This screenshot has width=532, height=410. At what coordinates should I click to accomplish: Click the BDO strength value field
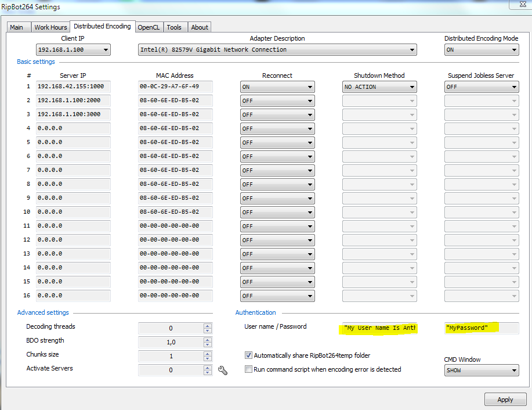pos(171,343)
